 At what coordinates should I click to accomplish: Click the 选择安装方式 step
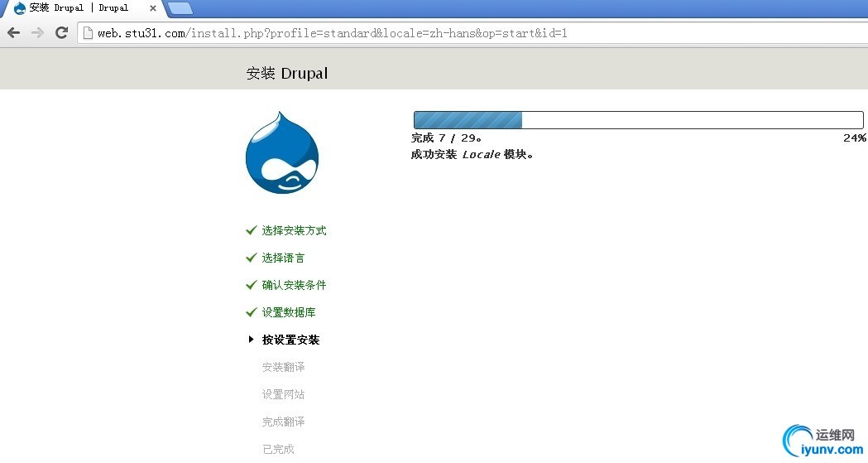click(294, 230)
